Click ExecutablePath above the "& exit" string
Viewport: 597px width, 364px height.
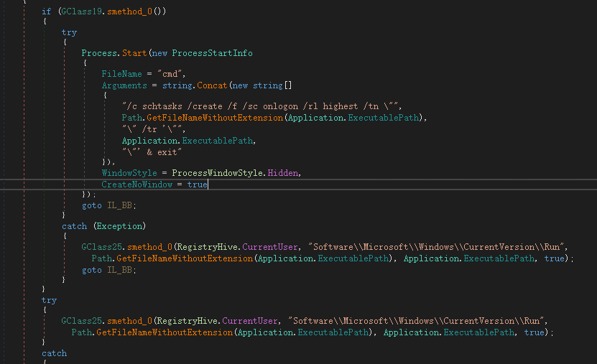tap(218, 140)
